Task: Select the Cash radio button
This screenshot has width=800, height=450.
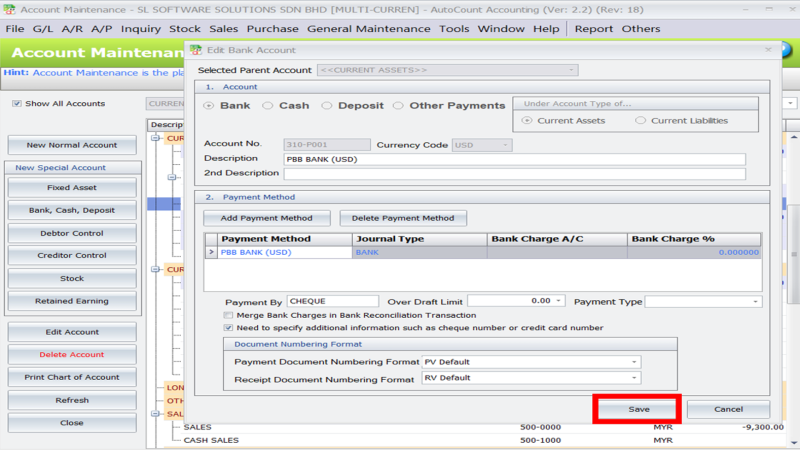Action: point(267,106)
